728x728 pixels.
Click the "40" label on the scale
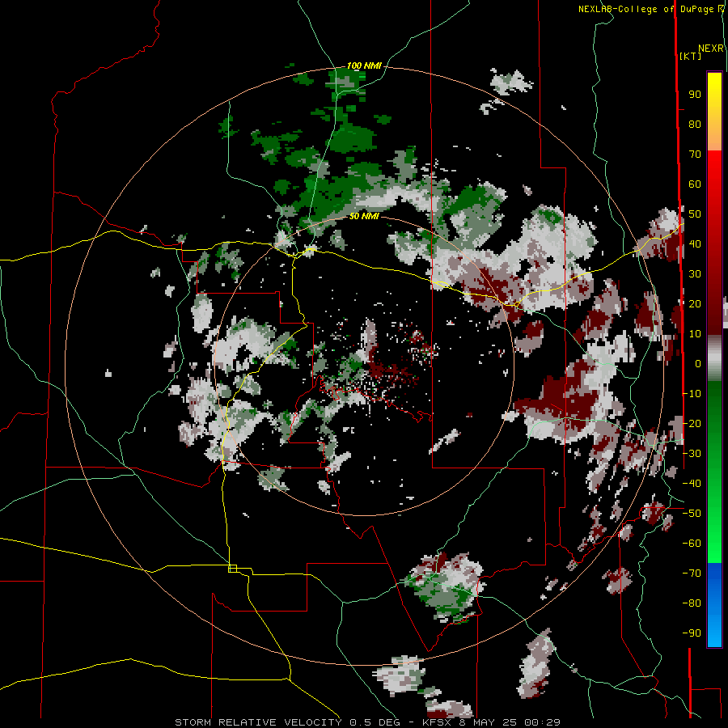point(695,243)
